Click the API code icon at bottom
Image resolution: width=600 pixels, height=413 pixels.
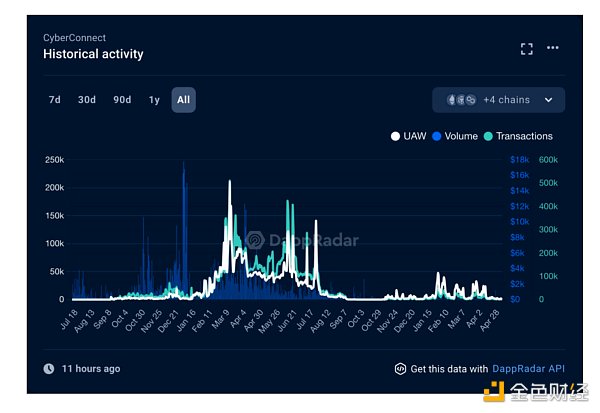[400, 369]
